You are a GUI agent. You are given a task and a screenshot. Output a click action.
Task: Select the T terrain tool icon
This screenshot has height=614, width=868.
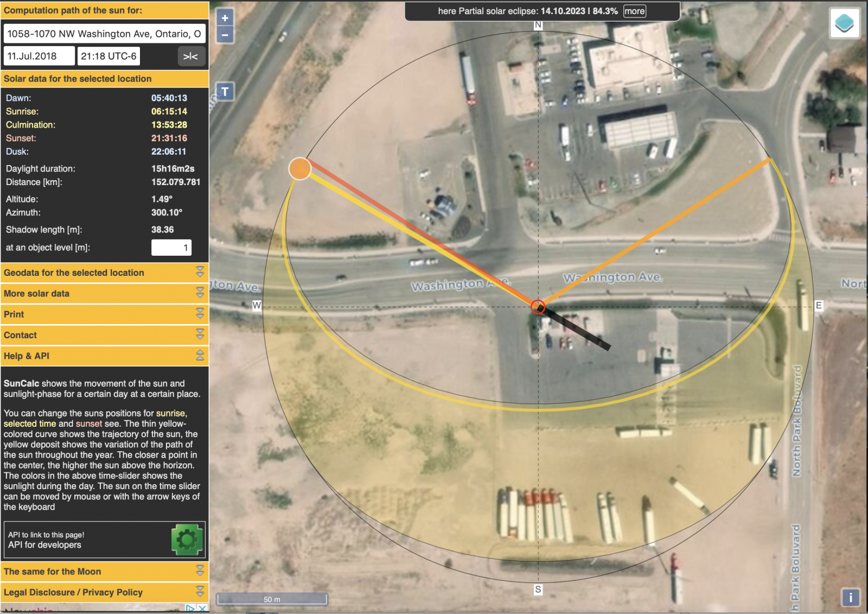pos(225,91)
